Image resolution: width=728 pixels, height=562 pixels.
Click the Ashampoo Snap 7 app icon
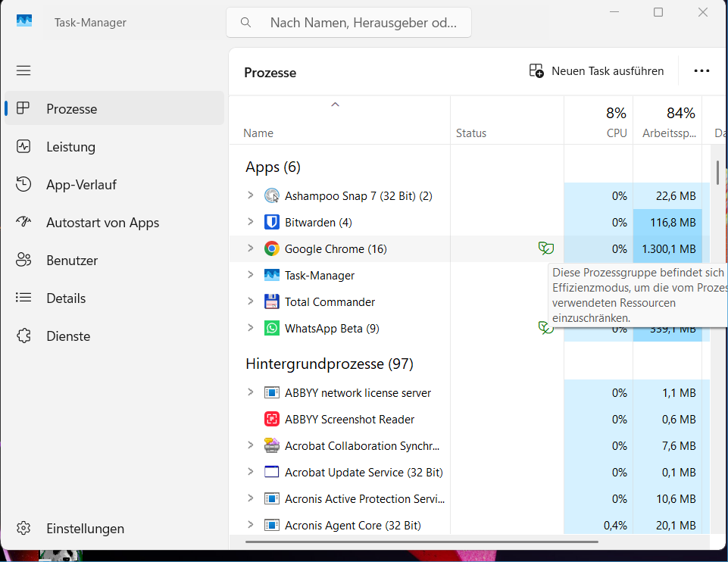coord(272,196)
